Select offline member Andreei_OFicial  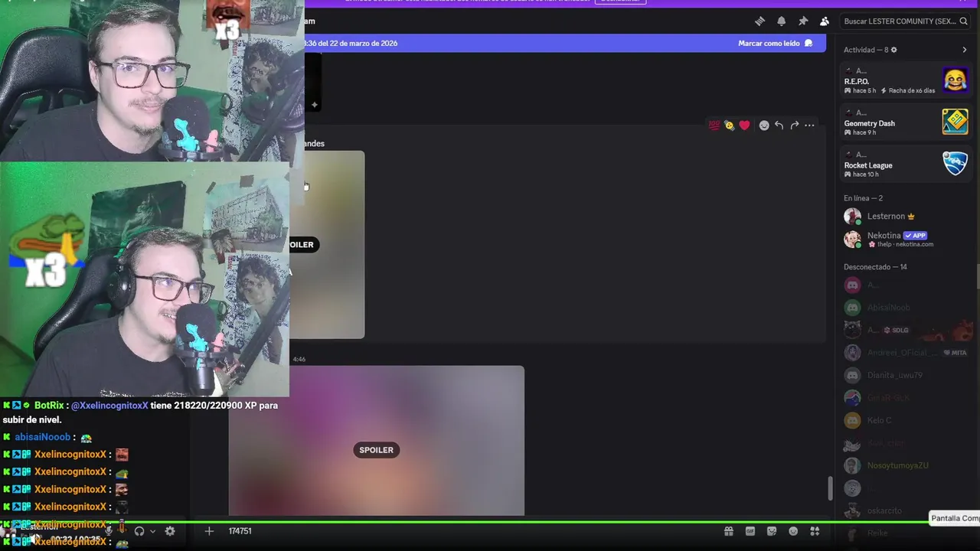tap(906, 353)
